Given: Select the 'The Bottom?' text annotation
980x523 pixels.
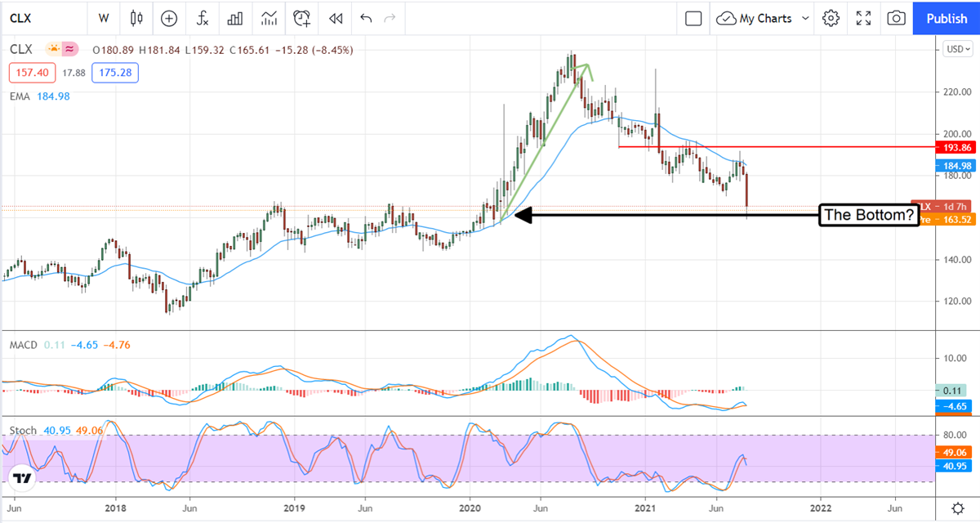Looking at the screenshot, I should tap(869, 216).
